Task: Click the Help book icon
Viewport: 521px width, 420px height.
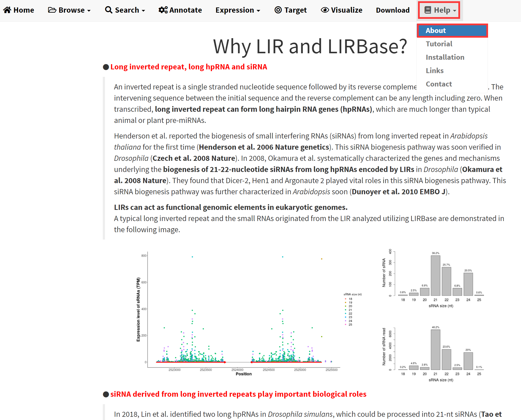Action: pyautogui.click(x=428, y=10)
